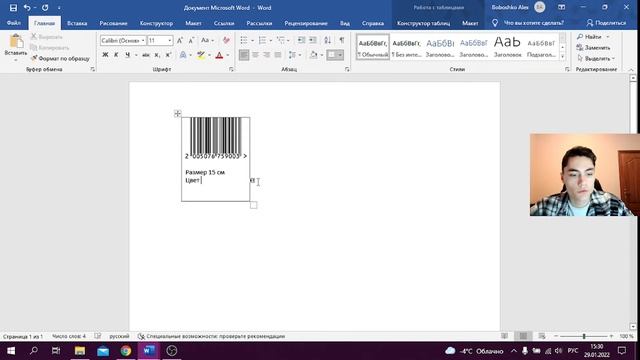Viewport: 640px width, 360px height.
Task: Apply the Заголовок Aab style
Action: tap(507, 47)
